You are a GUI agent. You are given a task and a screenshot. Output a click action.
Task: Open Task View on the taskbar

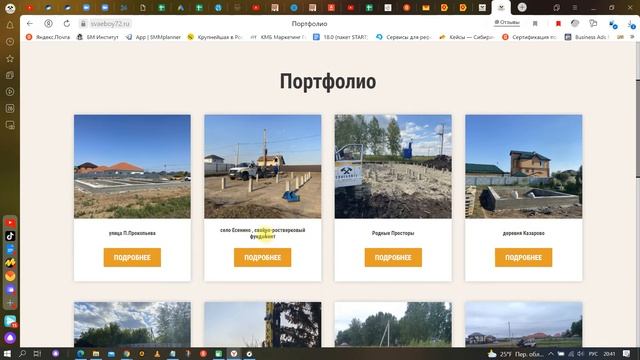pyautogui.click(x=37, y=354)
